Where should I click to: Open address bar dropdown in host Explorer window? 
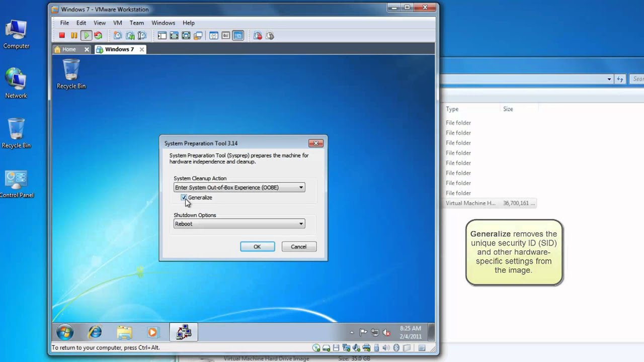pos(609,79)
